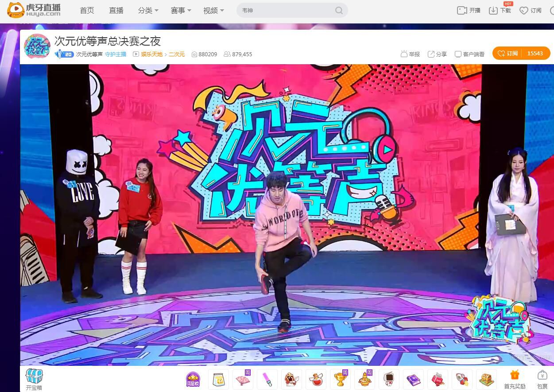Screen dimensions: 554x392
Task: Click the 举报 report button
Action: tap(410, 54)
